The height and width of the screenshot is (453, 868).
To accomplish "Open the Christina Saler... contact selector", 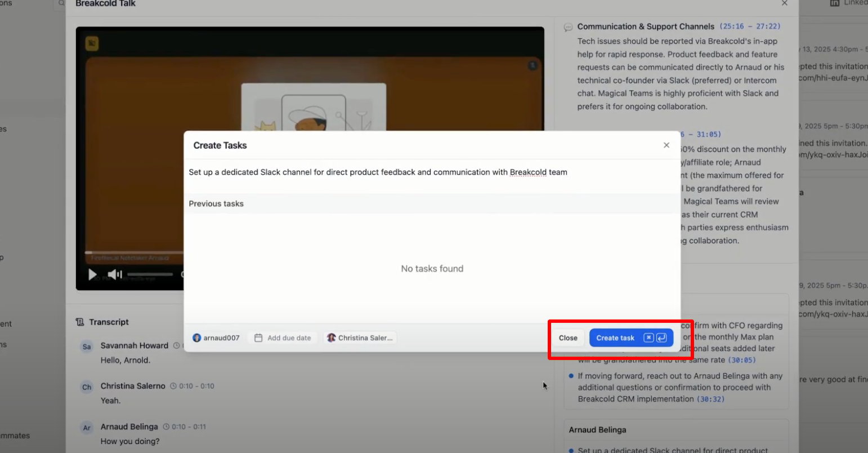I will pyautogui.click(x=360, y=337).
